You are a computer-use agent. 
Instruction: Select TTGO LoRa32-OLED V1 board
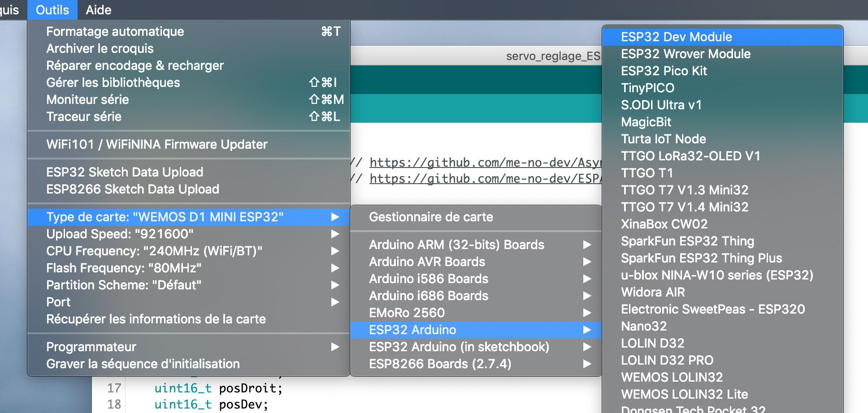(723, 156)
